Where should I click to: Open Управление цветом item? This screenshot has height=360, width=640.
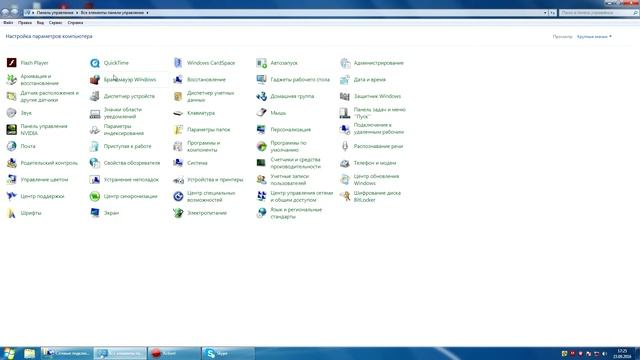[37, 180]
